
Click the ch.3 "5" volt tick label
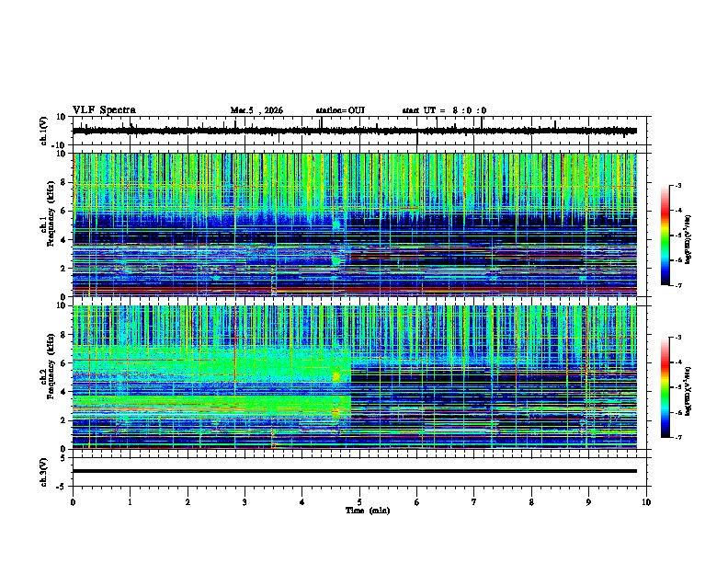(x=64, y=458)
